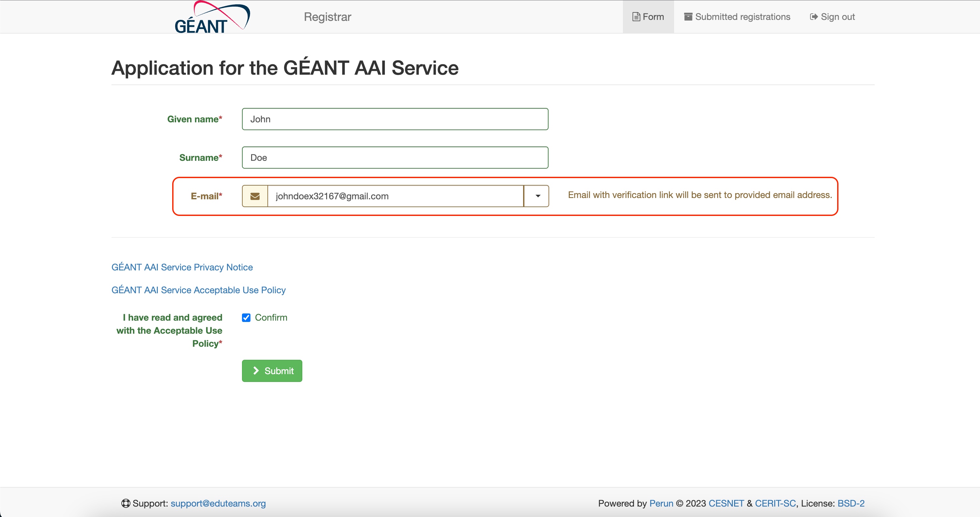Click support@eduteams.org email link
Screen dimensions: 980x517
(x=218, y=503)
